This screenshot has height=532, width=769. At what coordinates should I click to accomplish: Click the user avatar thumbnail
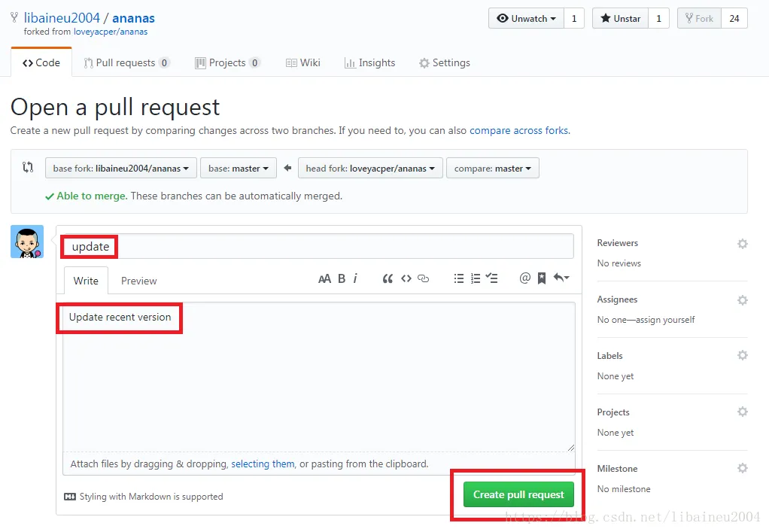click(27, 242)
